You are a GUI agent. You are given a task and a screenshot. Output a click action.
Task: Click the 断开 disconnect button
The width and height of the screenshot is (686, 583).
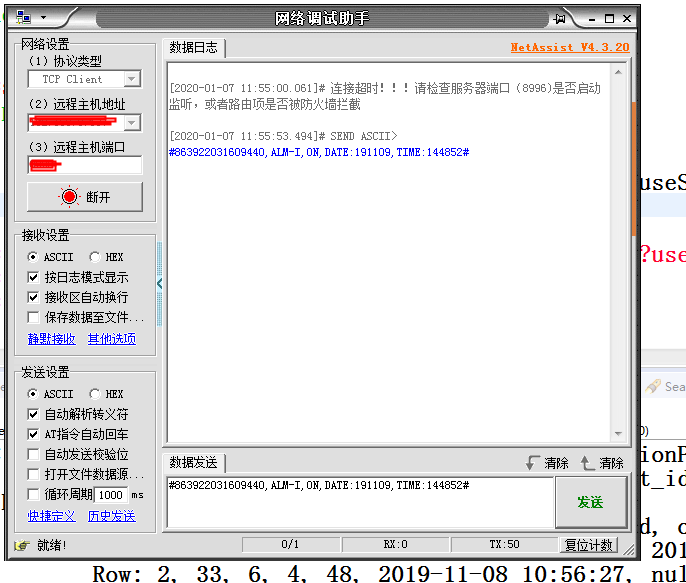pos(84,197)
